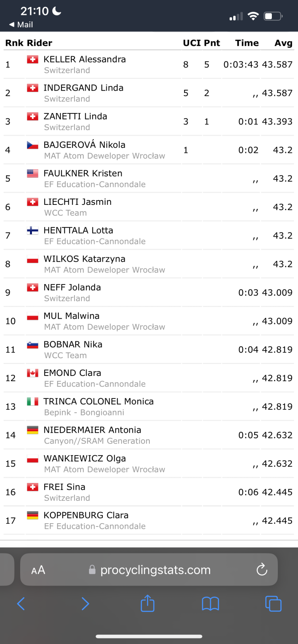Open KELLER Alessandra rider page
This screenshot has width=298, height=644.
click(x=85, y=59)
